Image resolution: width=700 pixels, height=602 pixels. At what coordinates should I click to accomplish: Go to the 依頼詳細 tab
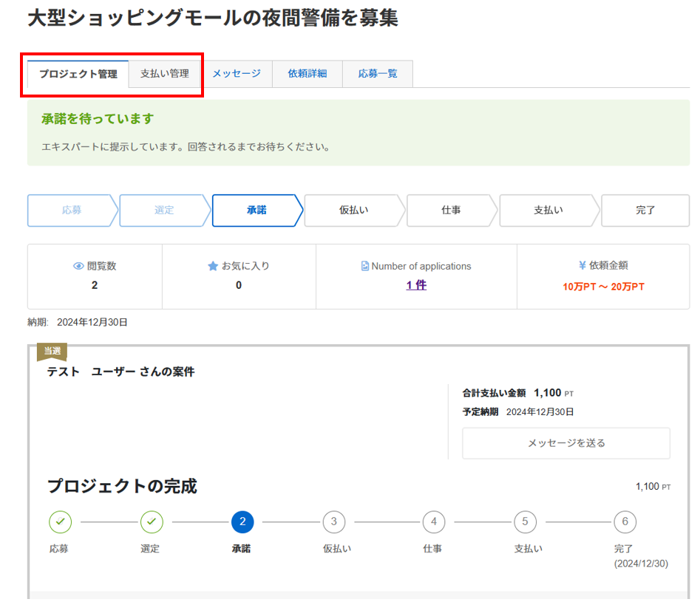click(307, 74)
